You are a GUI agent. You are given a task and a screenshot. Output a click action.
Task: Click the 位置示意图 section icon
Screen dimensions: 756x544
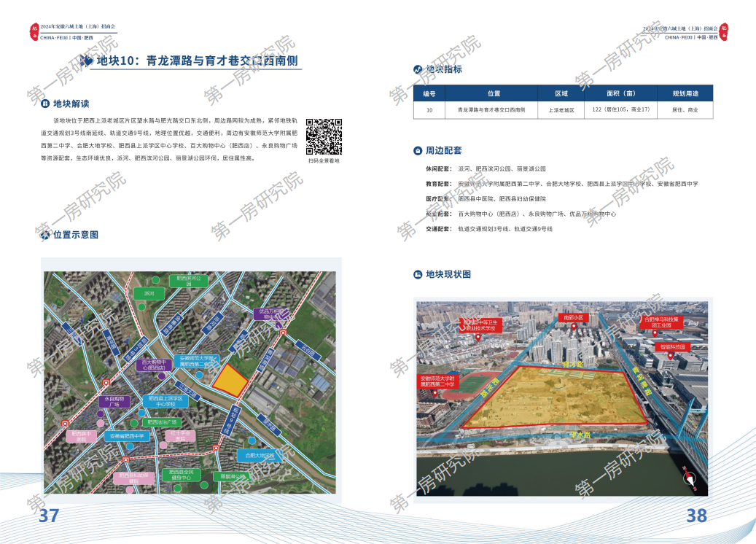point(45,235)
